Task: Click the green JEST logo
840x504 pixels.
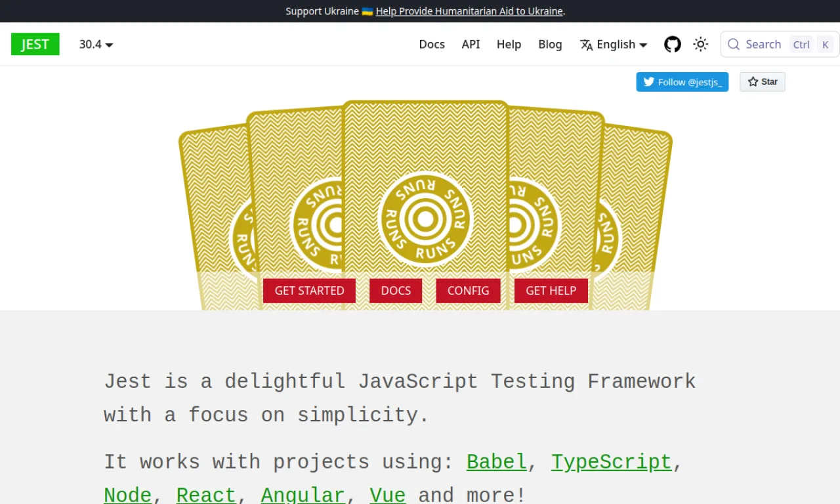Action: tap(35, 44)
